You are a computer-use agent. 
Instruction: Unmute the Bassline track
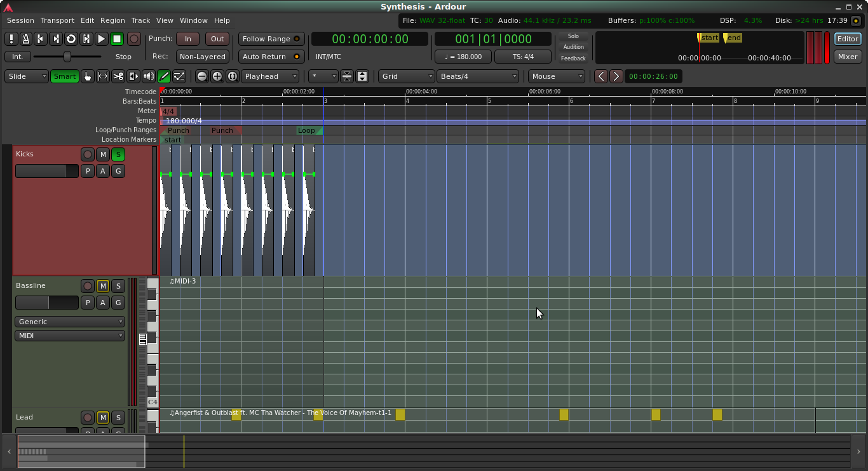point(103,286)
